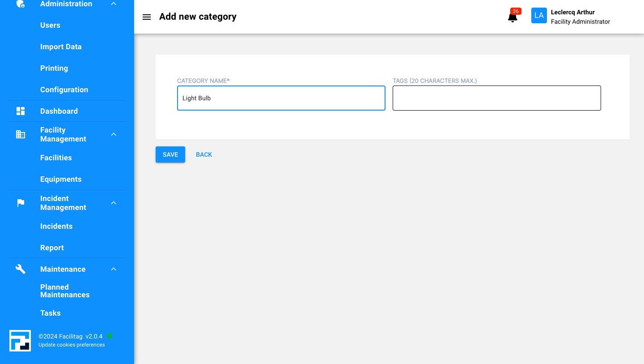Select the Dashboard icon in the sidebar
The image size is (644, 364).
pyautogui.click(x=21, y=111)
